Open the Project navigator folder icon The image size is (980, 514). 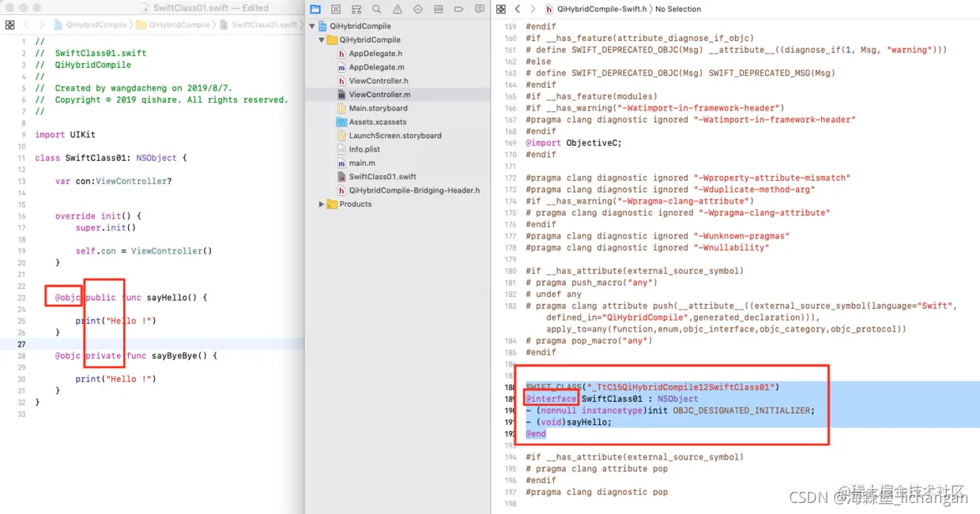(x=315, y=9)
